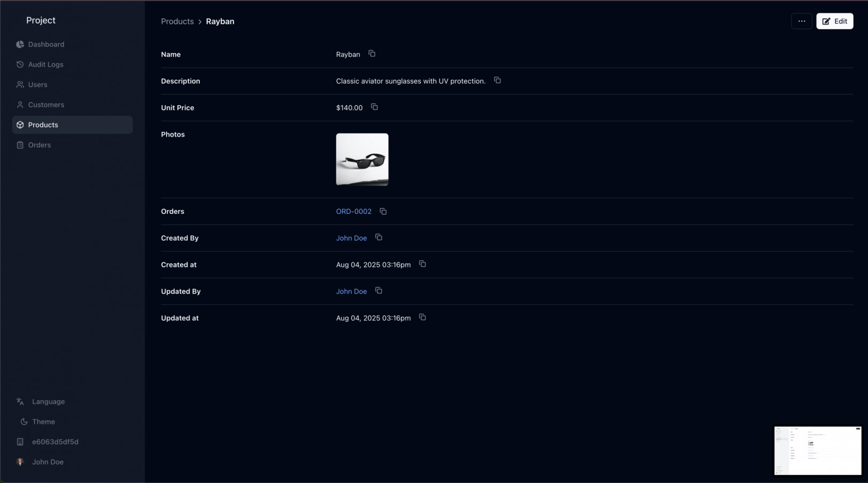This screenshot has width=868, height=483.
Task: Click the Users people icon
Action: tap(20, 85)
